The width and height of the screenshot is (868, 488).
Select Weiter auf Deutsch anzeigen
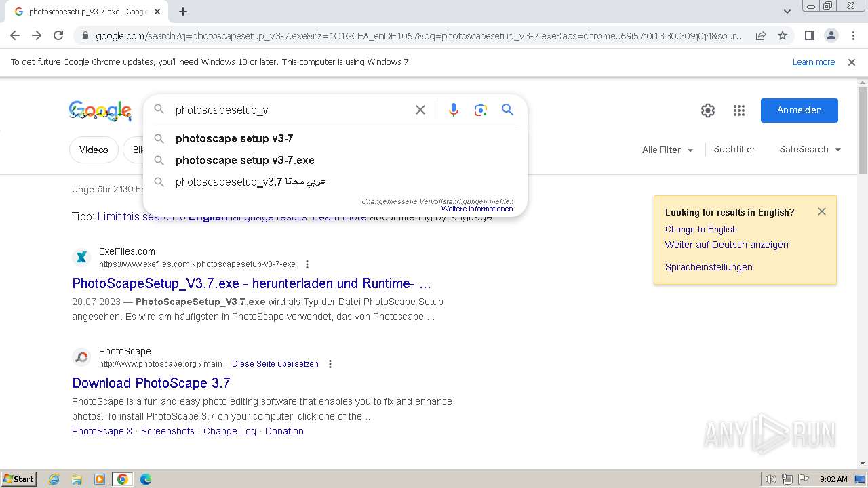pos(726,245)
